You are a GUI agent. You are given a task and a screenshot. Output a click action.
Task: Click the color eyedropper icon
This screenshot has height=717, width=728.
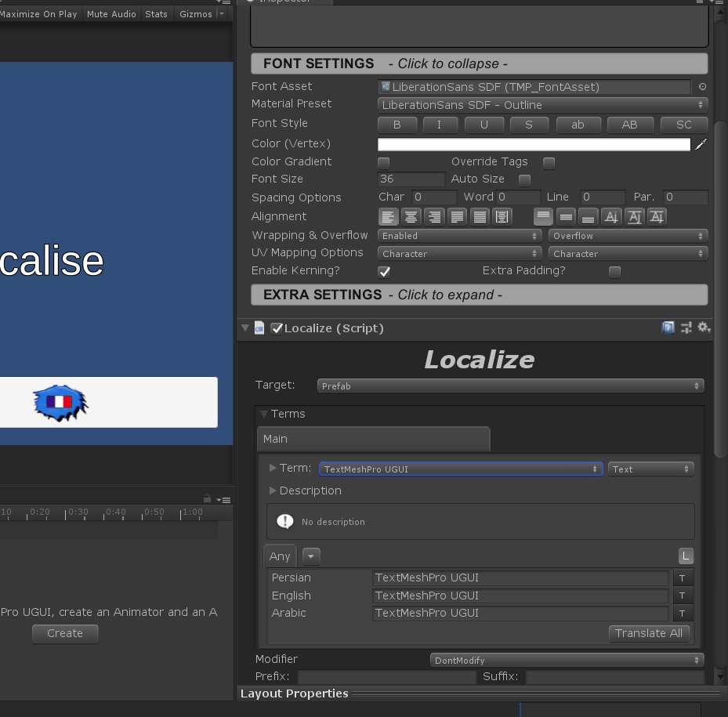click(x=701, y=144)
